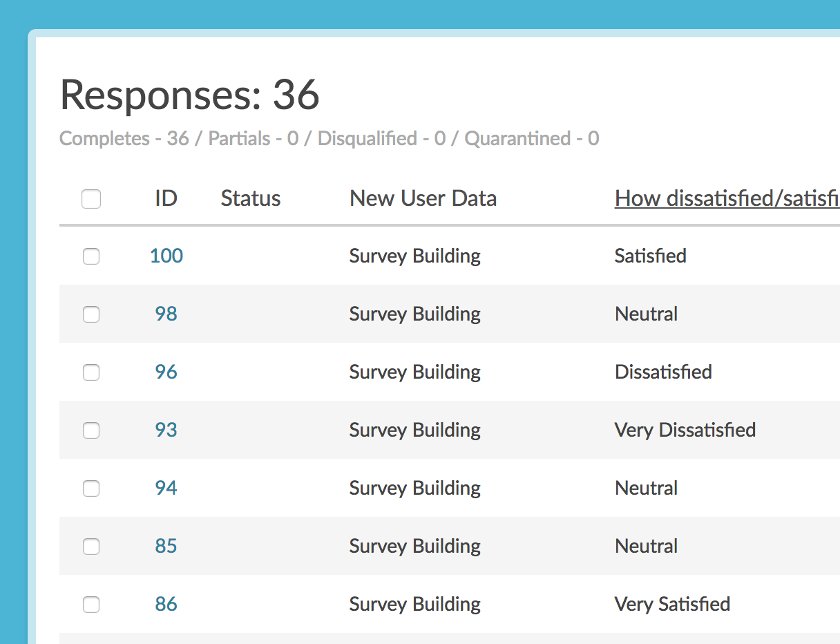
Task: Select checkbox for response 98
Action: pos(91,314)
